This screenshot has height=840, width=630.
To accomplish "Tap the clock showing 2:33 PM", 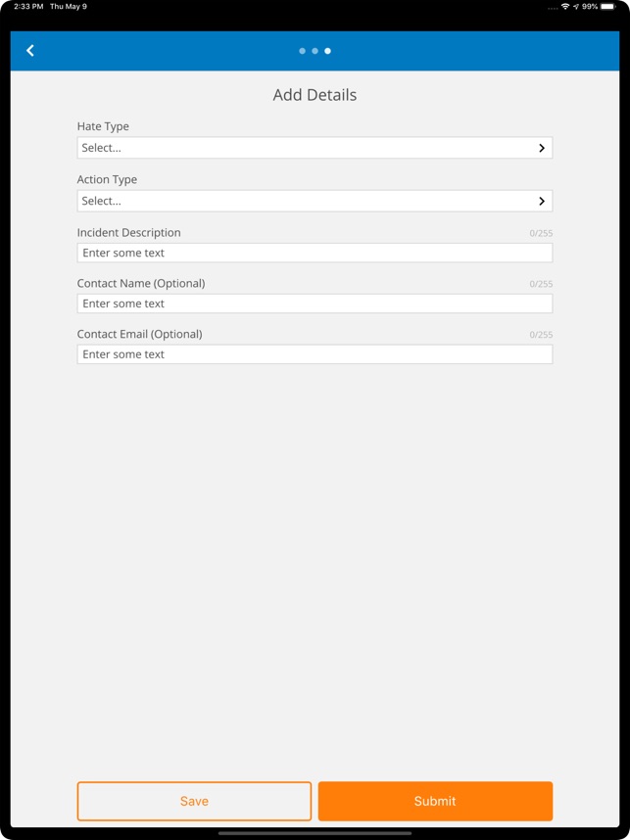I will click(x=21, y=5).
